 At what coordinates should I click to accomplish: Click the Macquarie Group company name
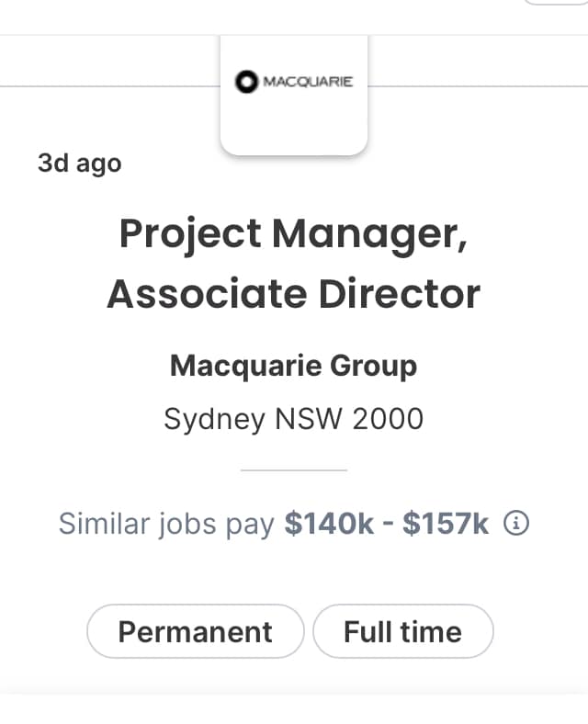[x=294, y=366]
